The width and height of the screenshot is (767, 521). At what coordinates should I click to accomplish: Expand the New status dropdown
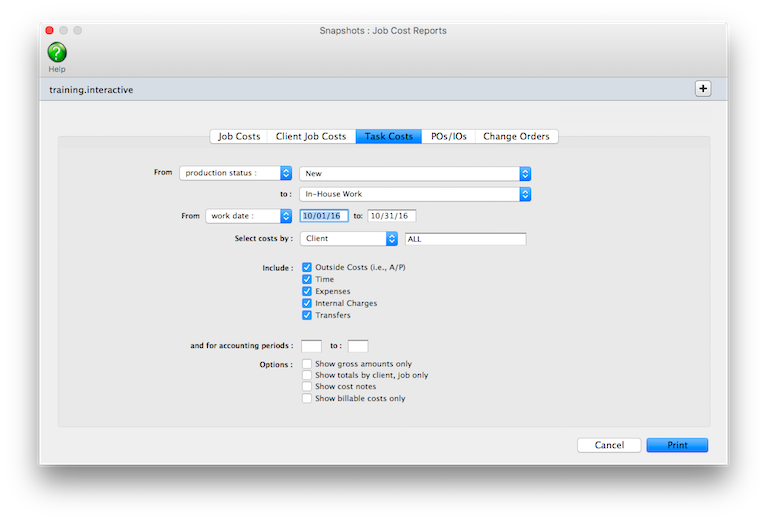pos(415,173)
